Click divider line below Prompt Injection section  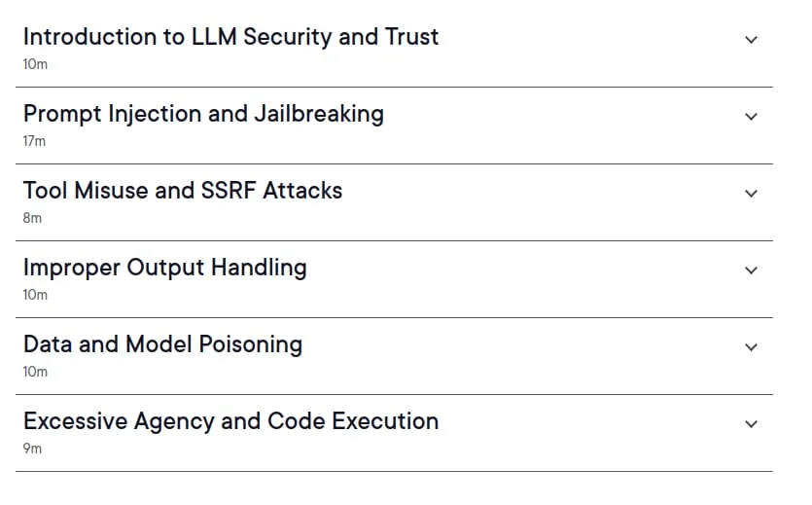(394, 164)
